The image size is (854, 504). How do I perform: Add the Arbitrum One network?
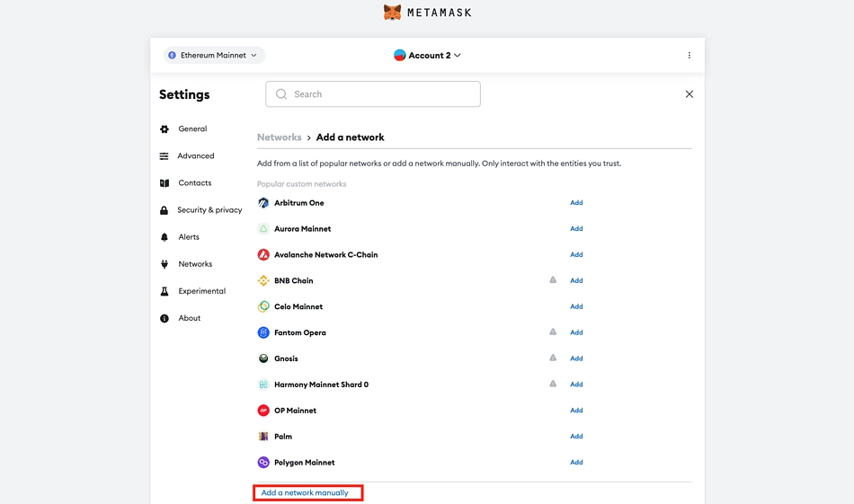pos(576,202)
